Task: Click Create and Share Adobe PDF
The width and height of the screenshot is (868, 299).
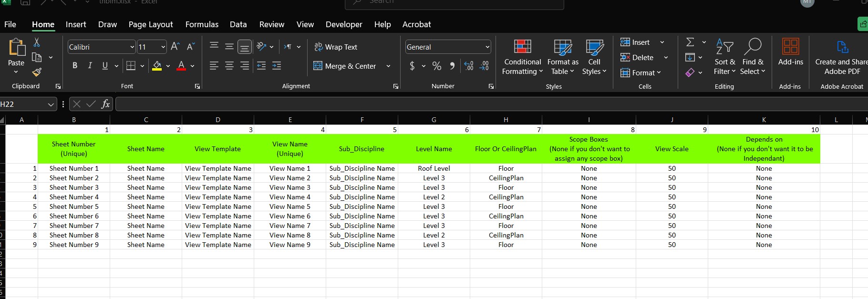Action: [x=842, y=57]
